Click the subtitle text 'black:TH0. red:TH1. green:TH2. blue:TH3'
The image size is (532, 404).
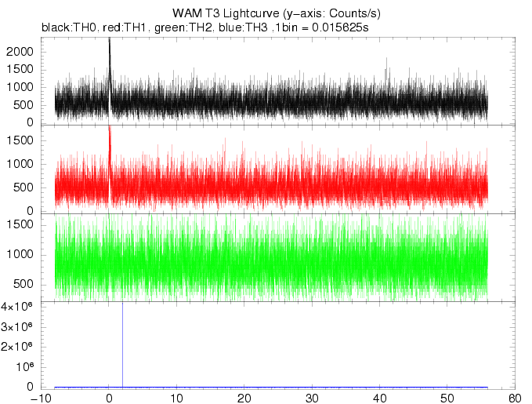coord(154,27)
